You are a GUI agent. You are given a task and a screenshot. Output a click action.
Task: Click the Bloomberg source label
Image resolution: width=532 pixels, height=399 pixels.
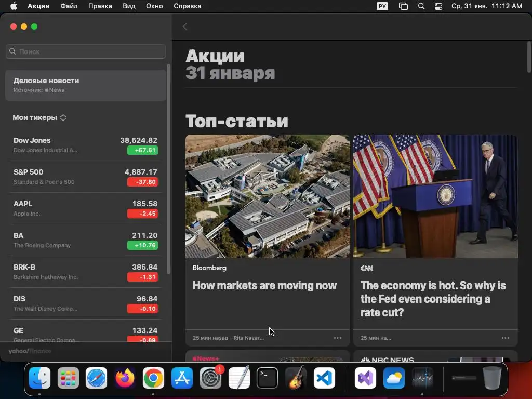209,268
